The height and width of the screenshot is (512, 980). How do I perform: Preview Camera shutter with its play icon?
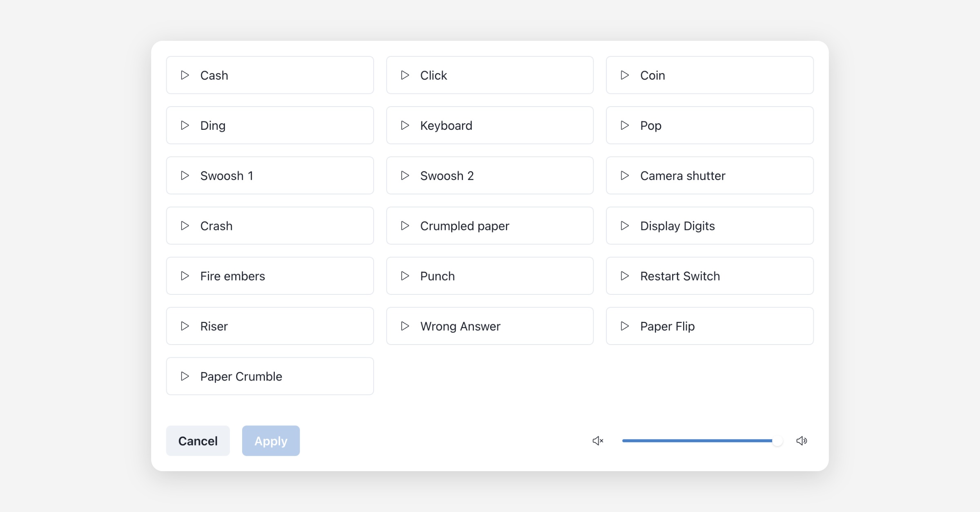coord(625,176)
